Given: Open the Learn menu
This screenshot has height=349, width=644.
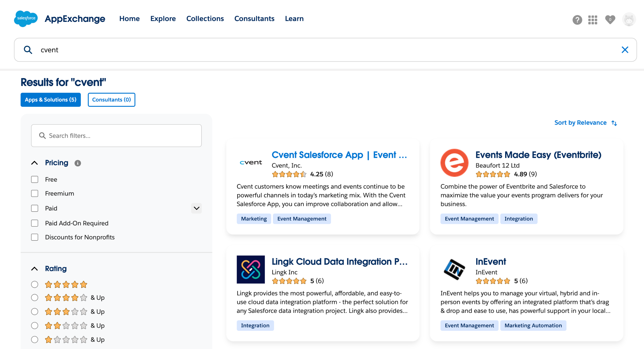Looking at the screenshot, I should pyautogui.click(x=294, y=19).
